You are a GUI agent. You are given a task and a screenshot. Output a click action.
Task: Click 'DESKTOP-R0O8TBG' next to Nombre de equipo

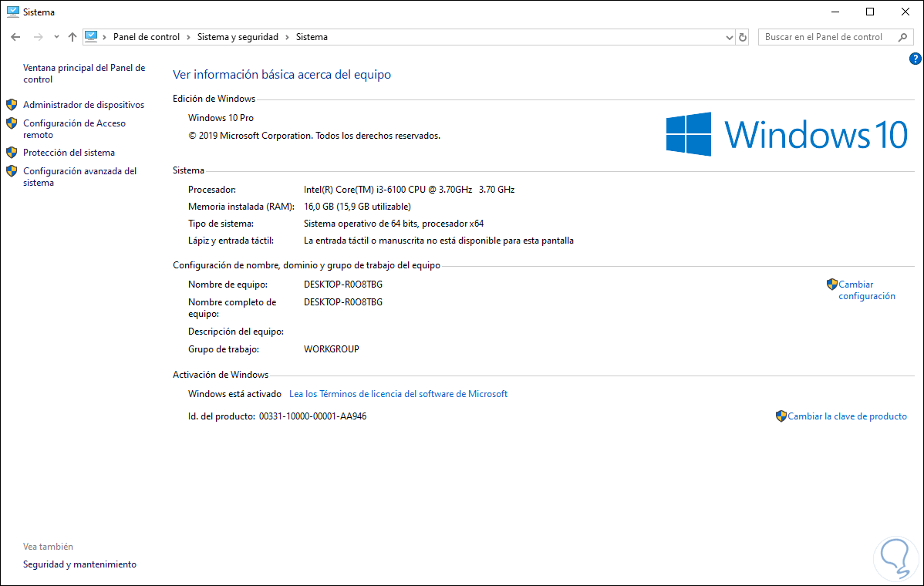(x=343, y=285)
